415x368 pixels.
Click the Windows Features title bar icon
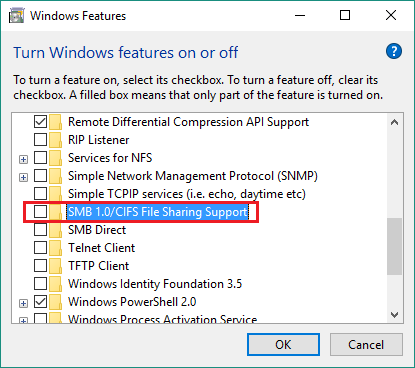click(x=16, y=16)
